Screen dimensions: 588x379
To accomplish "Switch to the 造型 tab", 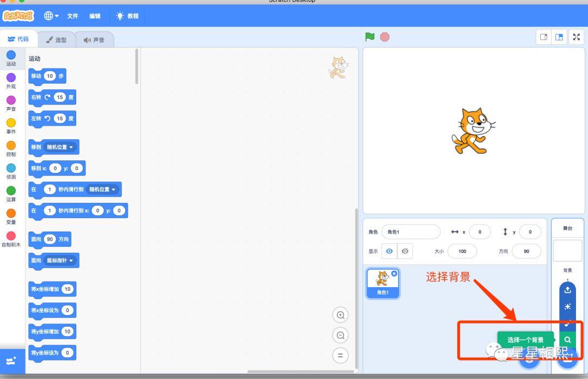I will 56,40.
